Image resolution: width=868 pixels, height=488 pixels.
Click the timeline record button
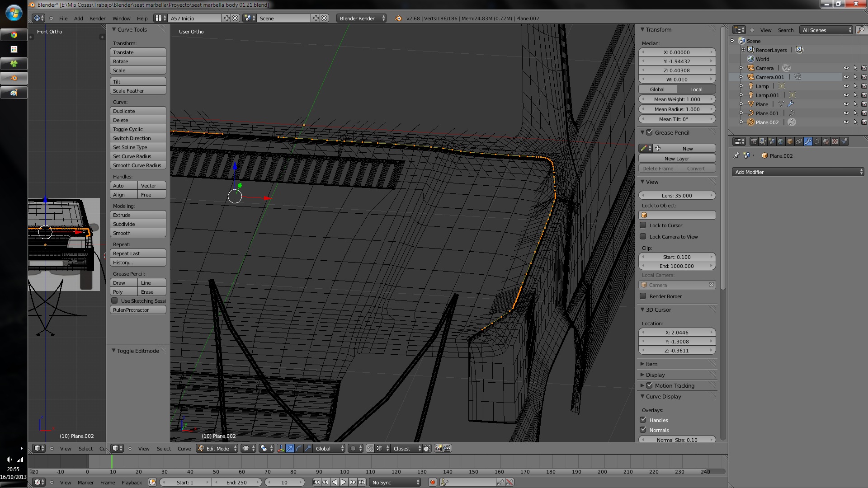point(433,482)
